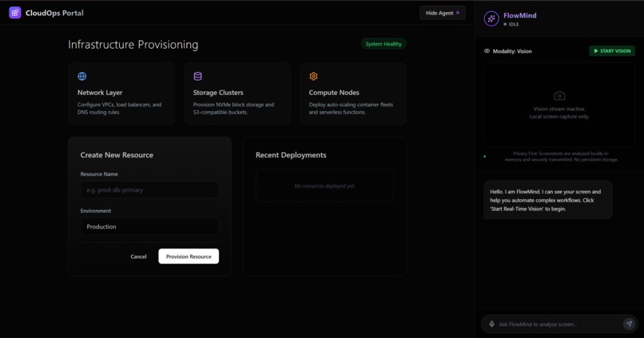Click the Cancel button
Viewport: 644px width, 338px height.
tap(138, 256)
